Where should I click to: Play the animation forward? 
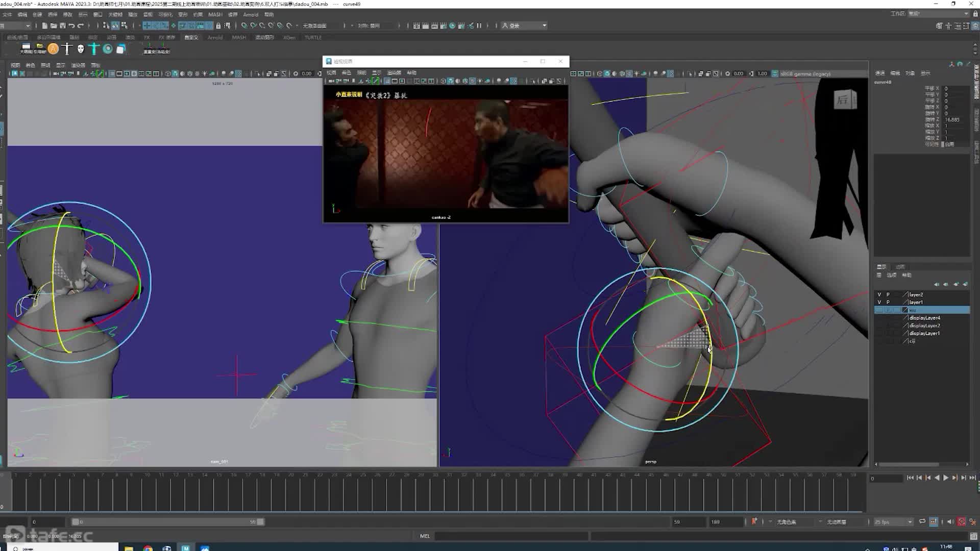click(x=946, y=478)
